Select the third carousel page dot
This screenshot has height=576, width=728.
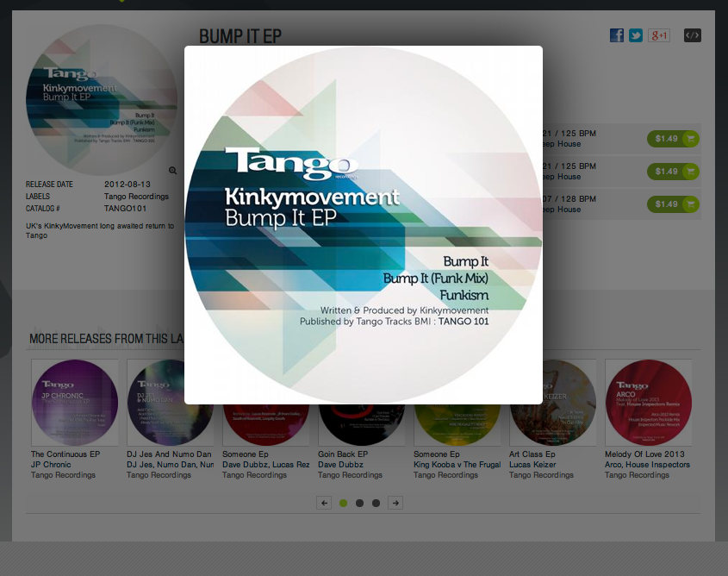click(376, 503)
